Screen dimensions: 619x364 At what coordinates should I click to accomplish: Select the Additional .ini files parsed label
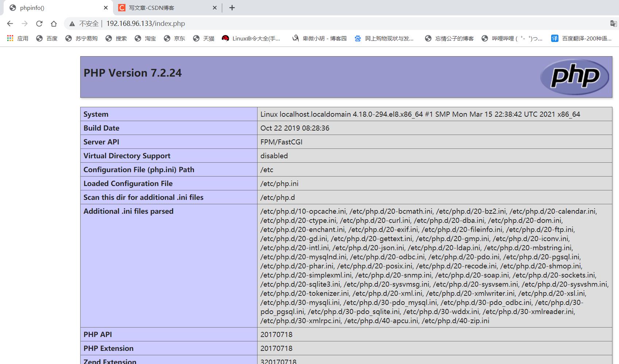click(x=128, y=211)
